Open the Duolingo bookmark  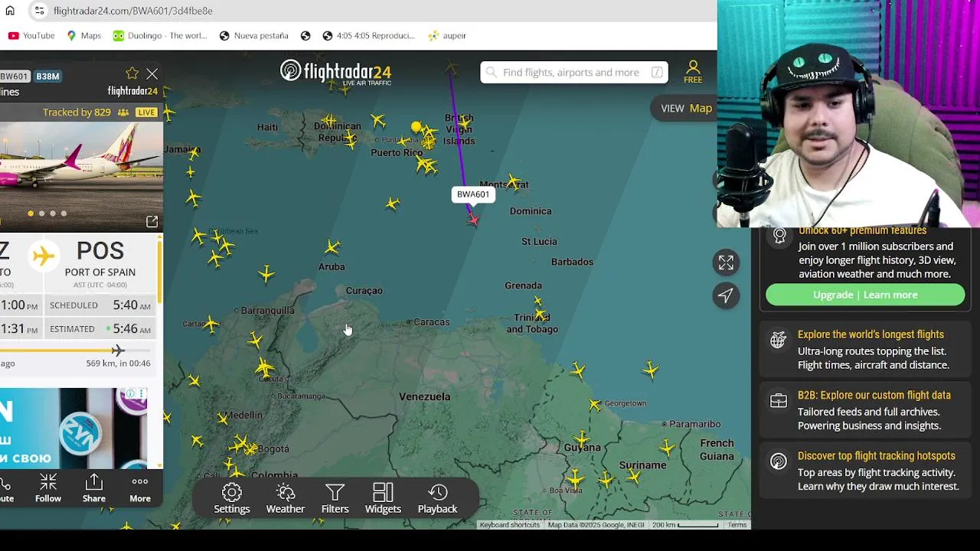coord(160,35)
